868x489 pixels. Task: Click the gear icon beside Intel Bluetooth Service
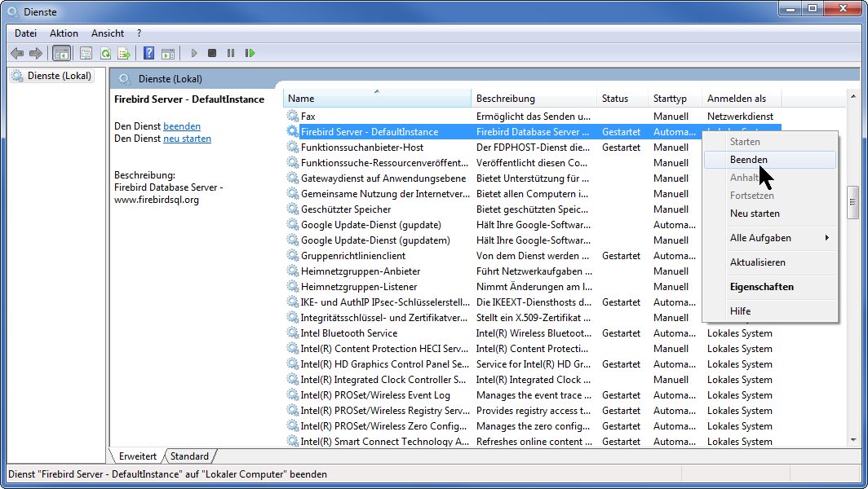[x=292, y=333]
